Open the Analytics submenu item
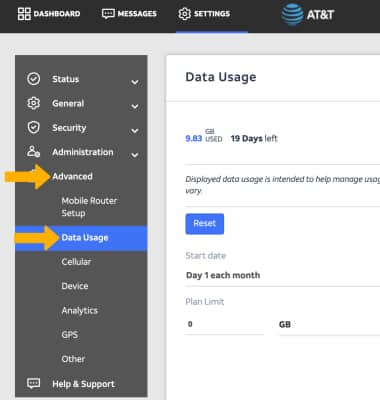The width and height of the screenshot is (380, 400). pyautogui.click(x=80, y=310)
